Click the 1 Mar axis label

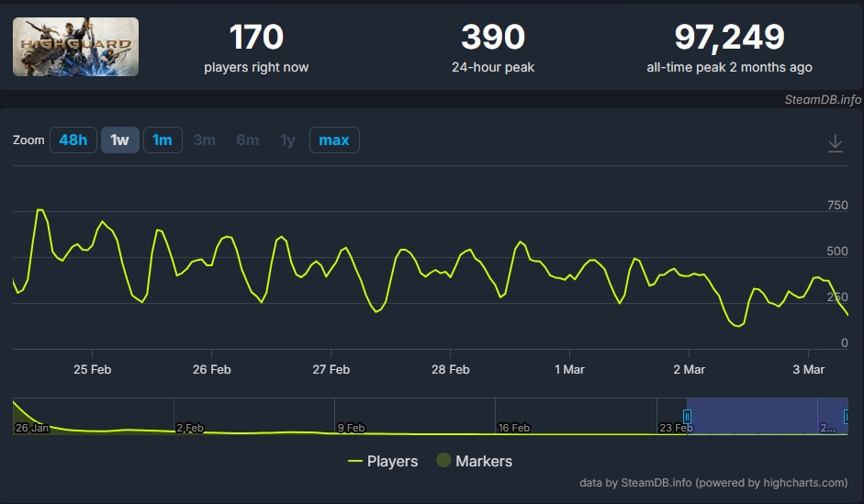coord(570,370)
